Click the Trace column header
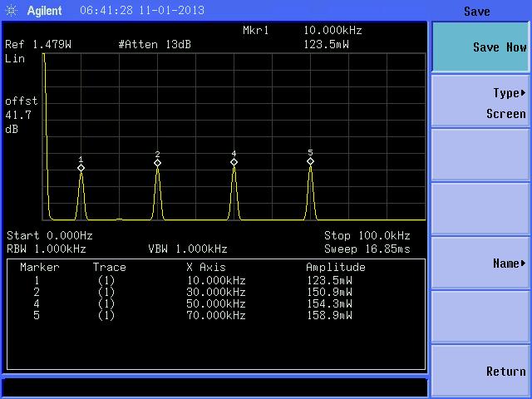Screen dimensions: 532x399 (109, 268)
